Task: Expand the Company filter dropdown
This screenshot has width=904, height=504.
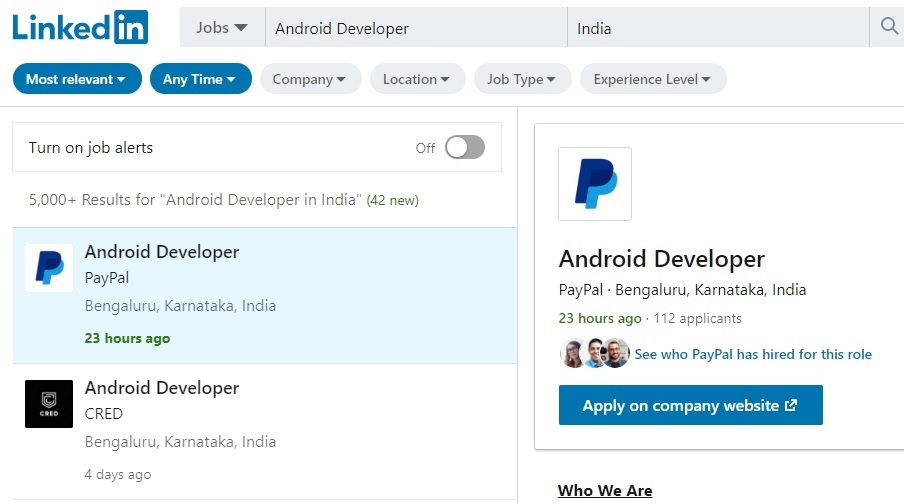Action: point(310,79)
